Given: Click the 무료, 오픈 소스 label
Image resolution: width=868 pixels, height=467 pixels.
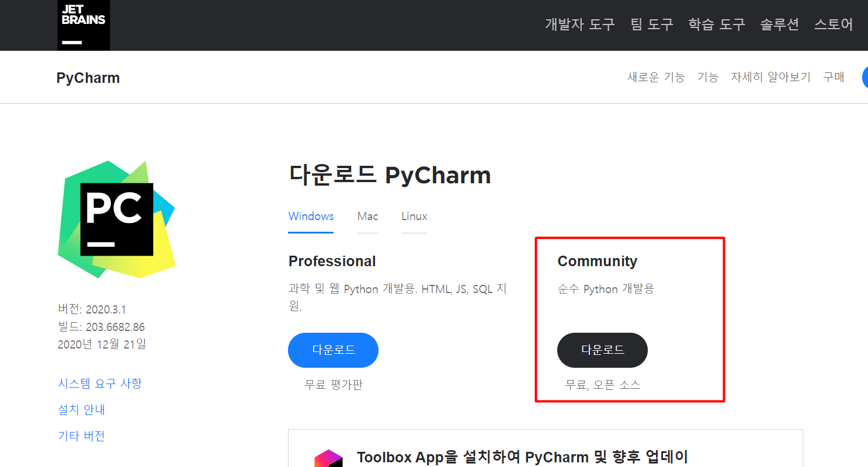Looking at the screenshot, I should click(603, 385).
